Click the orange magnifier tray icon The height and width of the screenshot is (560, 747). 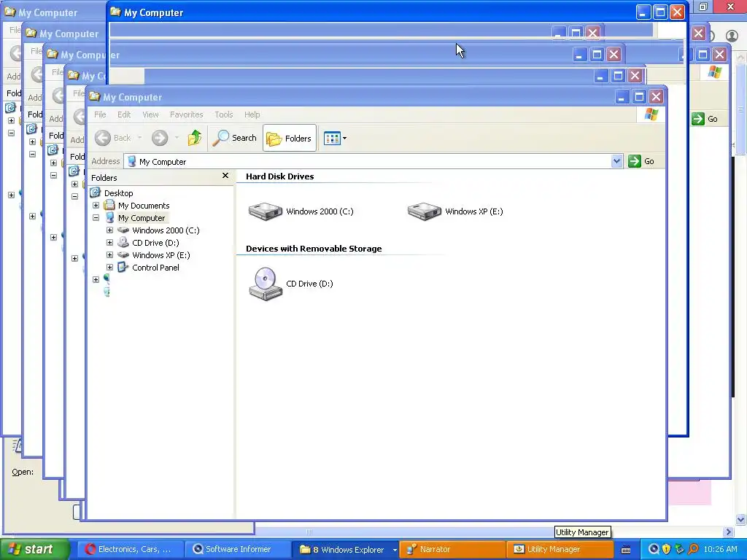point(693,550)
